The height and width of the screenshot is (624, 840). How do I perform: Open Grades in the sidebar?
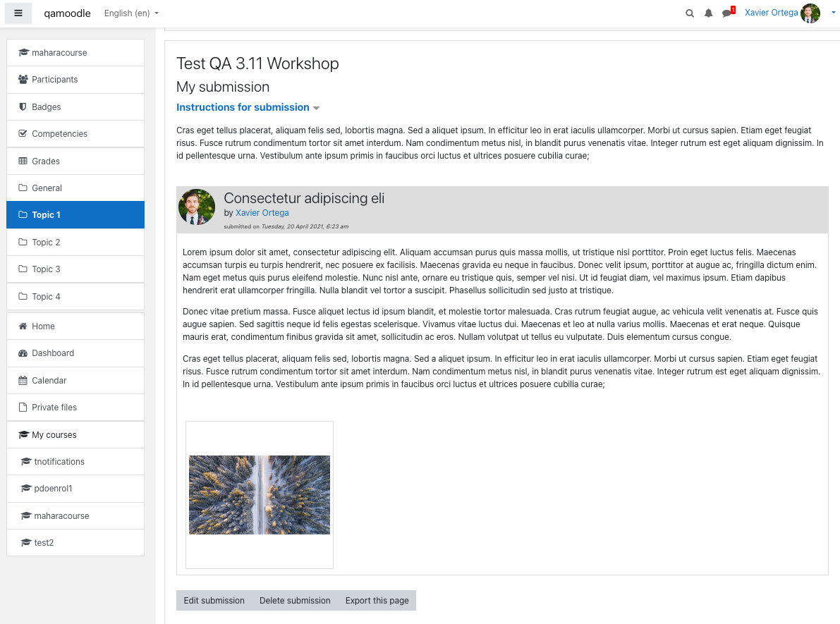[75, 161]
